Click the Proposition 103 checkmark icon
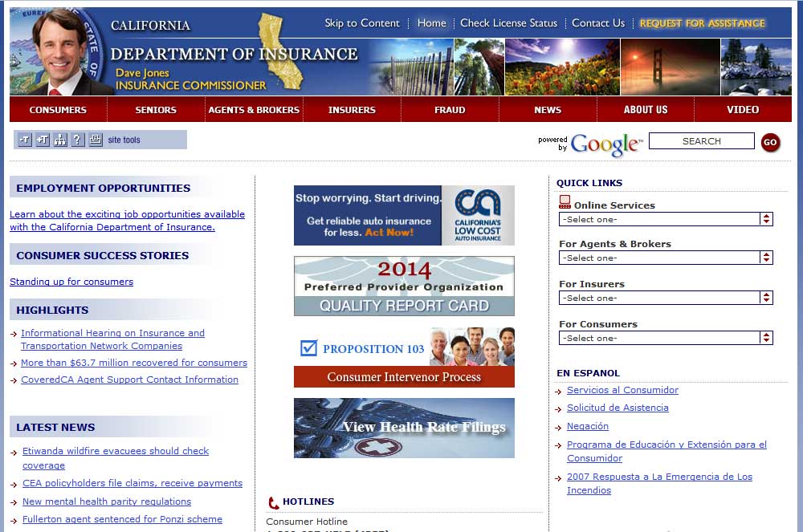The width and height of the screenshot is (803, 532). (309, 348)
